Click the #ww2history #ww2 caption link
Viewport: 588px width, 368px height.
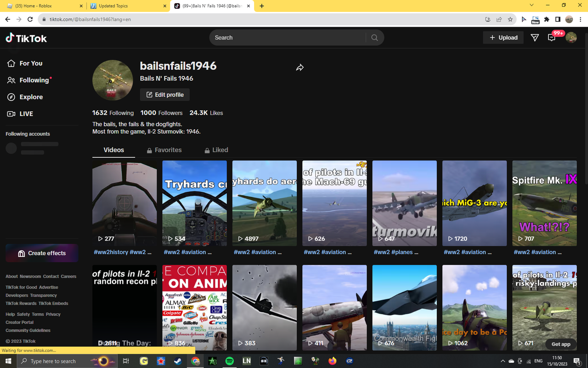click(123, 252)
